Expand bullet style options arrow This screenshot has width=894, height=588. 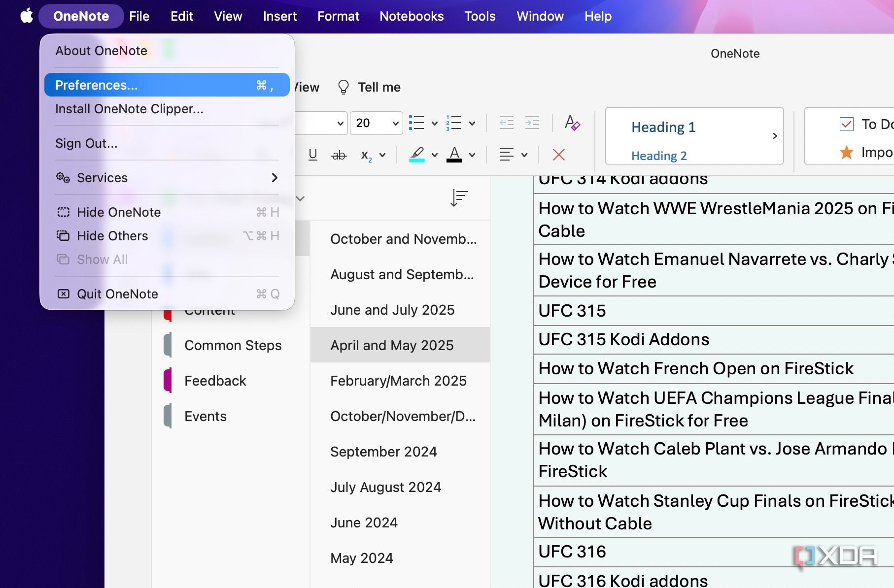[434, 124]
